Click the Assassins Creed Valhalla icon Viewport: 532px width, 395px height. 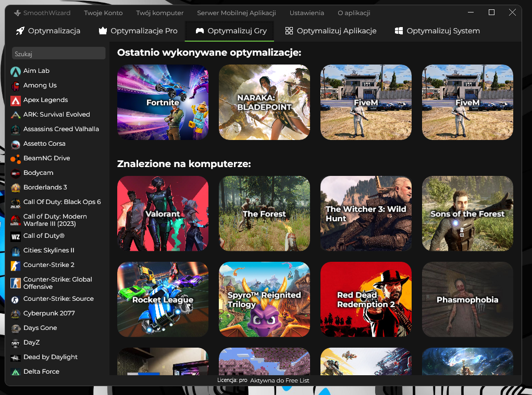pos(16,130)
